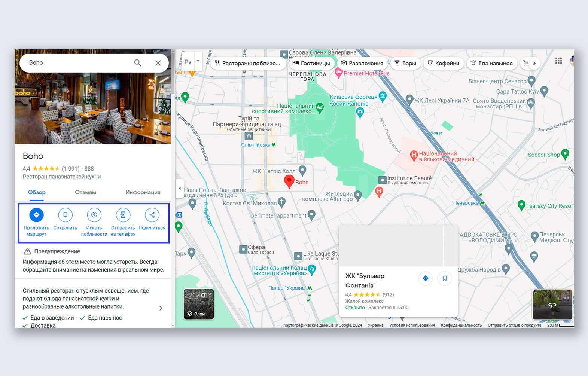Click the Premier Hotel Rus pin
This screenshot has width=588, height=376.
[339, 73]
